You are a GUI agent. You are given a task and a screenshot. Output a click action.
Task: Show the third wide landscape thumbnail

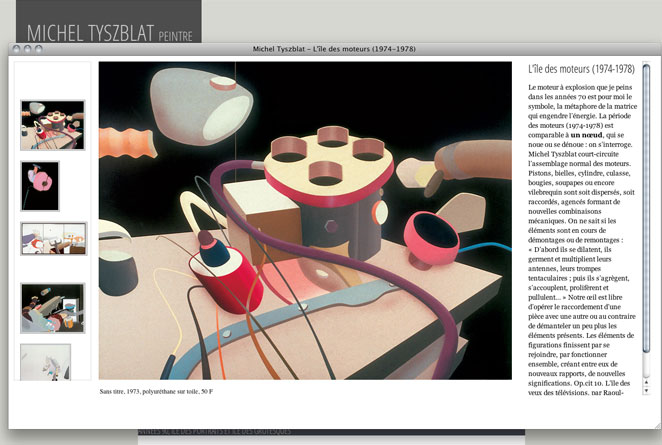pos(53,238)
